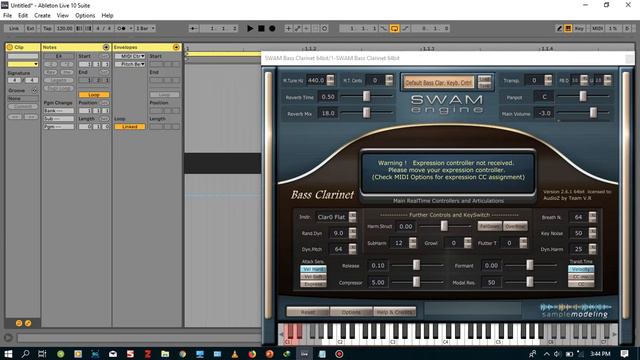Select Vel Hard attack sensitivity
Viewport: 640px width, 360px height.
point(313,269)
